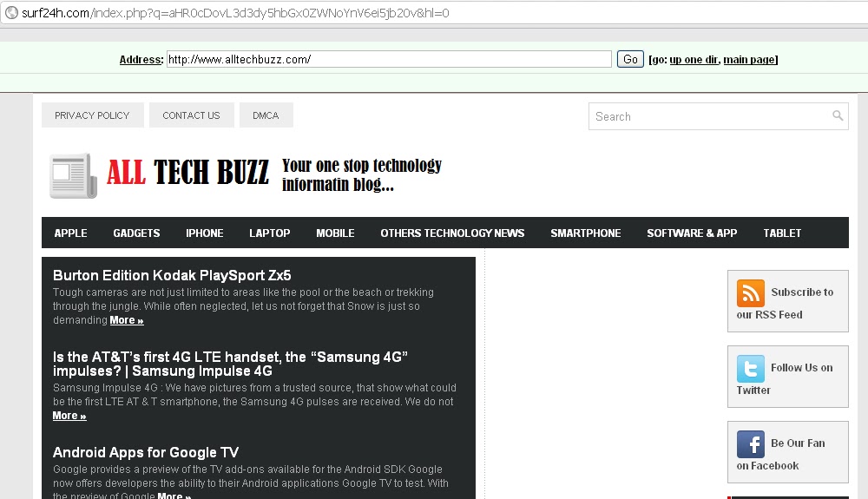The width and height of the screenshot is (868, 499).
Task: Click More link under Kodak PlaySport article
Action: pos(127,320)
